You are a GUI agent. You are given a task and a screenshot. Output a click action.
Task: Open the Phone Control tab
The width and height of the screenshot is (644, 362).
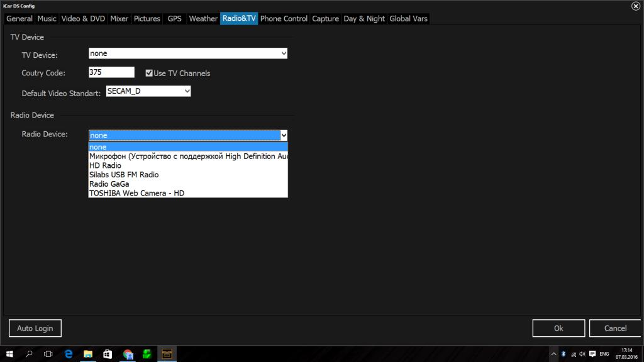[284, 19]
